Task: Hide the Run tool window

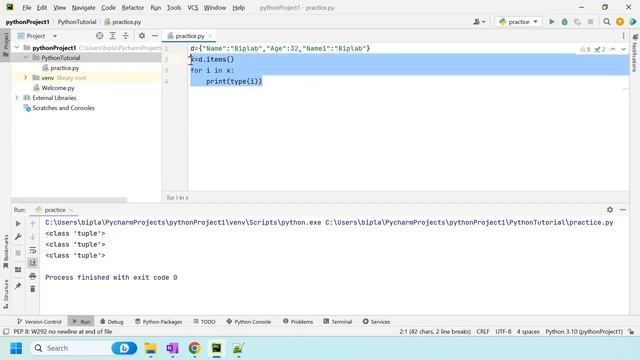Action: click(623, 209)
